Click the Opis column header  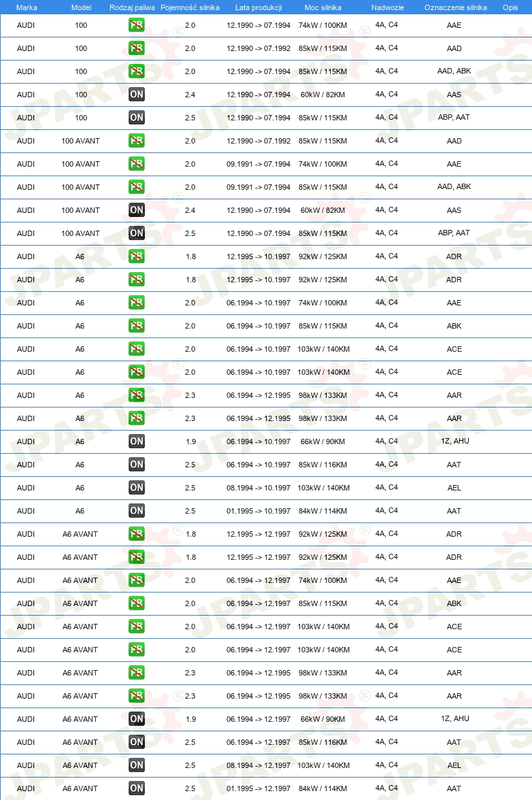[x=510, y=7]
